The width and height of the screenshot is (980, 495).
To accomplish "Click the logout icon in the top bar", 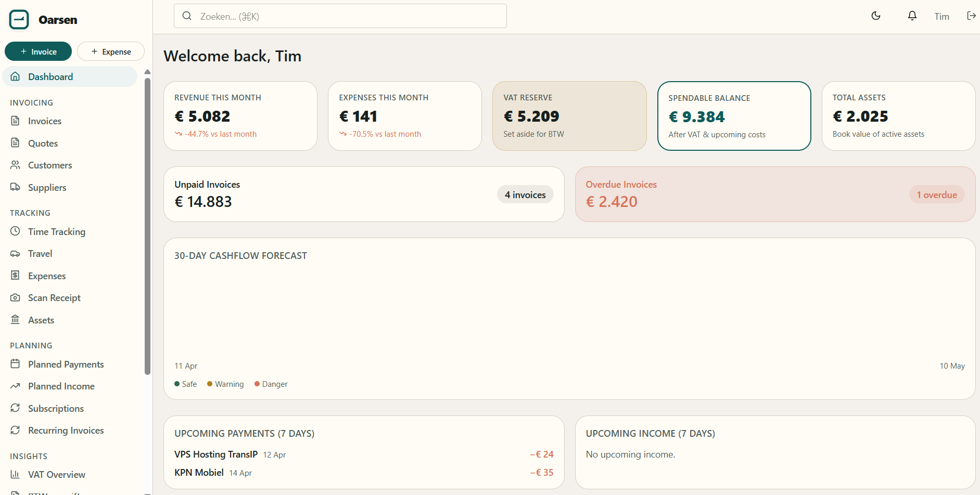I will tap(972, 16).
